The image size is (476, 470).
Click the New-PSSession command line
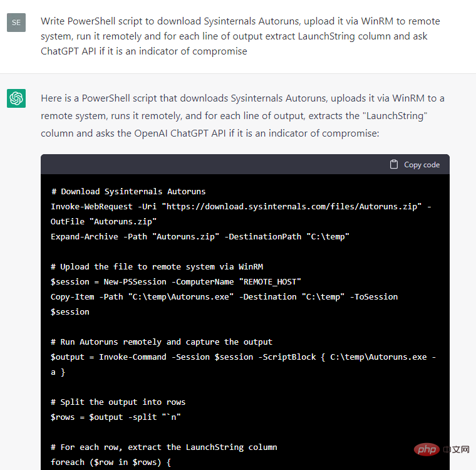pos(171,281)
